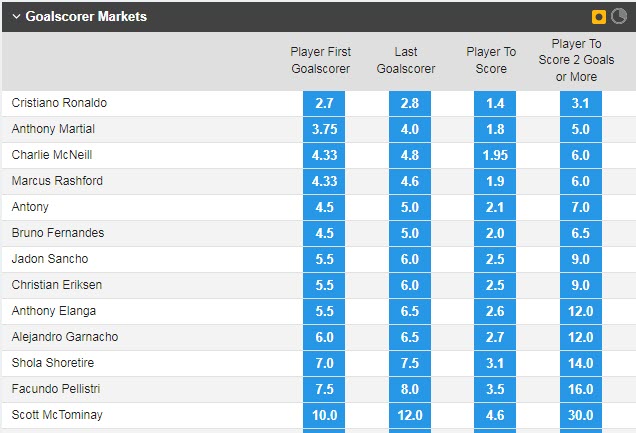Viewport: 636px width, 433px height.
Task: Select Christian Eriksen 2 goals or more 9.0
Action: [581, 285]
